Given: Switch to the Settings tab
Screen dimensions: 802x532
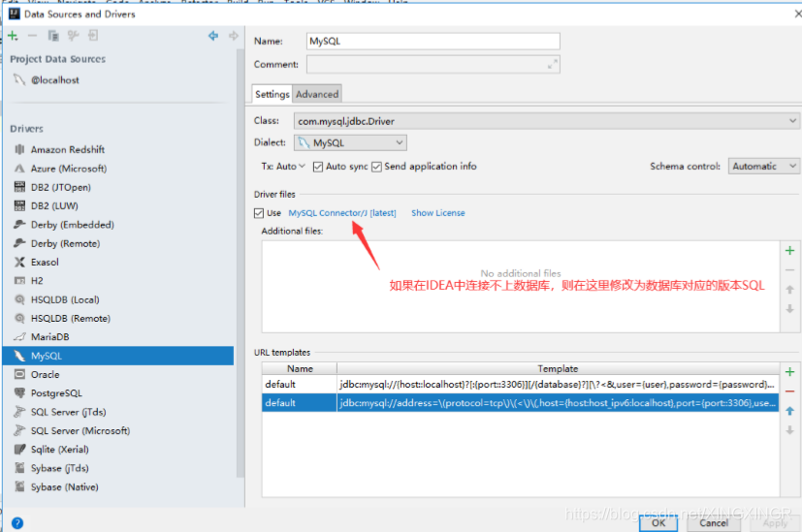Looking at the screenshot, I should pos(273,94).
